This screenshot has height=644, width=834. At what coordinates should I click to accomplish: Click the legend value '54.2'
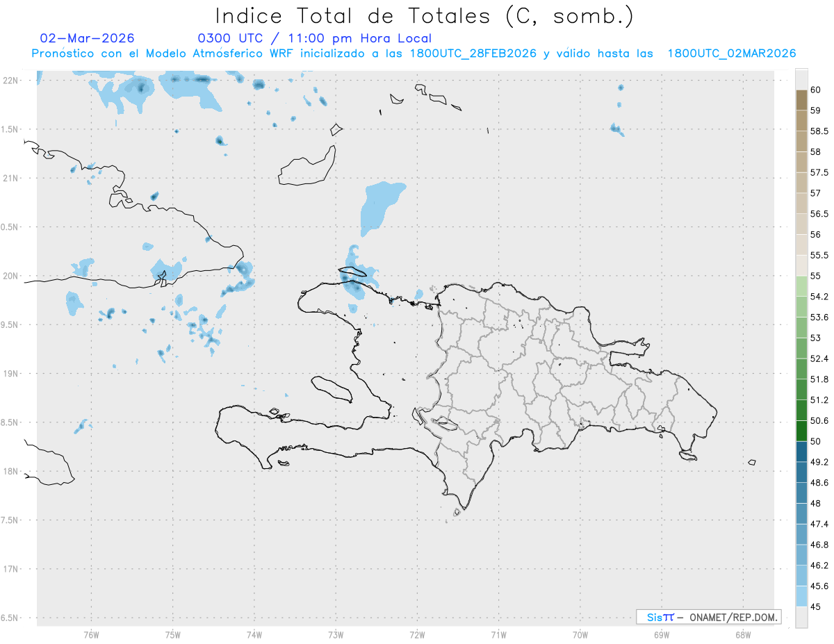click(819, 297)
